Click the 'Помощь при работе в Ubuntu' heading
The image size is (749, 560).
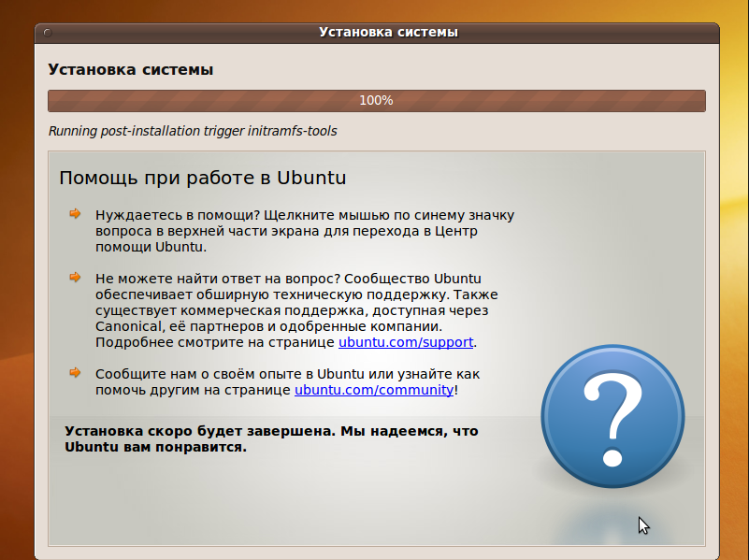[x=203, y=178]
